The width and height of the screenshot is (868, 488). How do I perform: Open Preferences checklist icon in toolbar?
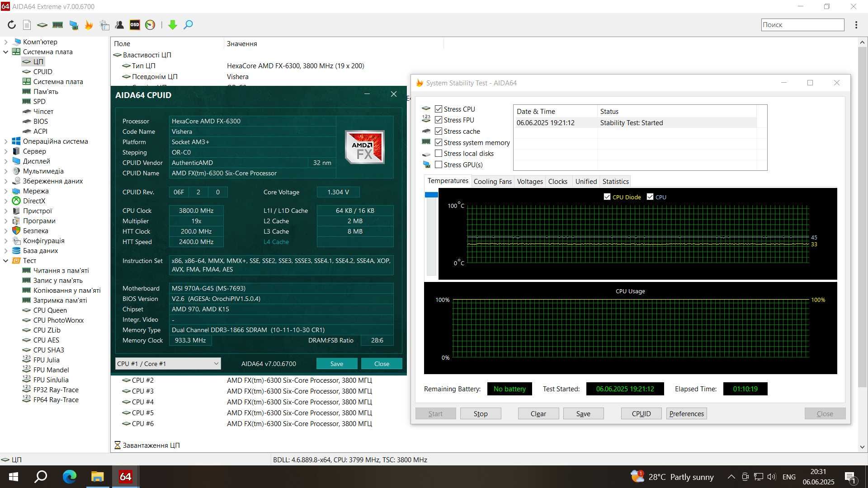[x=104, y=25]
